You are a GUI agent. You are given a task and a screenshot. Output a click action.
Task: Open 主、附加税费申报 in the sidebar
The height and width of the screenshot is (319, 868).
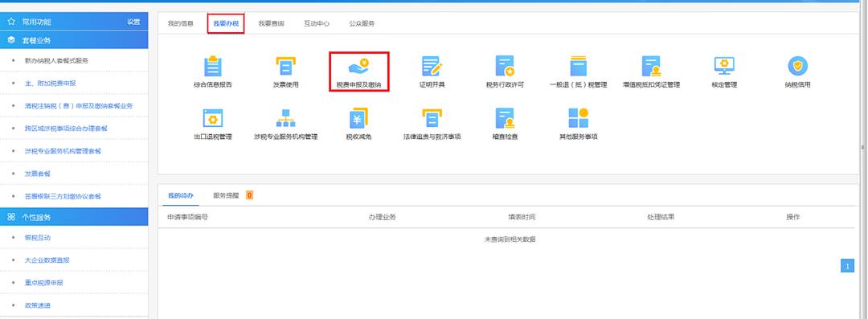51,83
